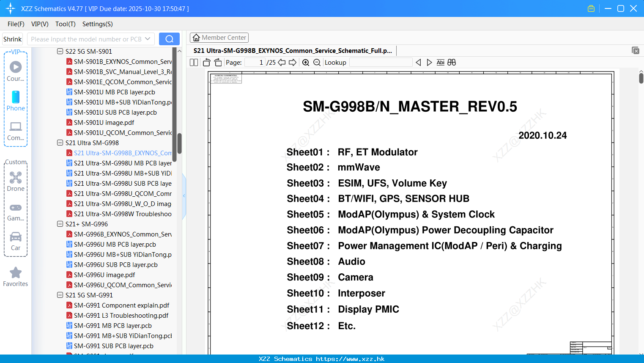
Task: Click the blue search button
Action: (169, 39)
